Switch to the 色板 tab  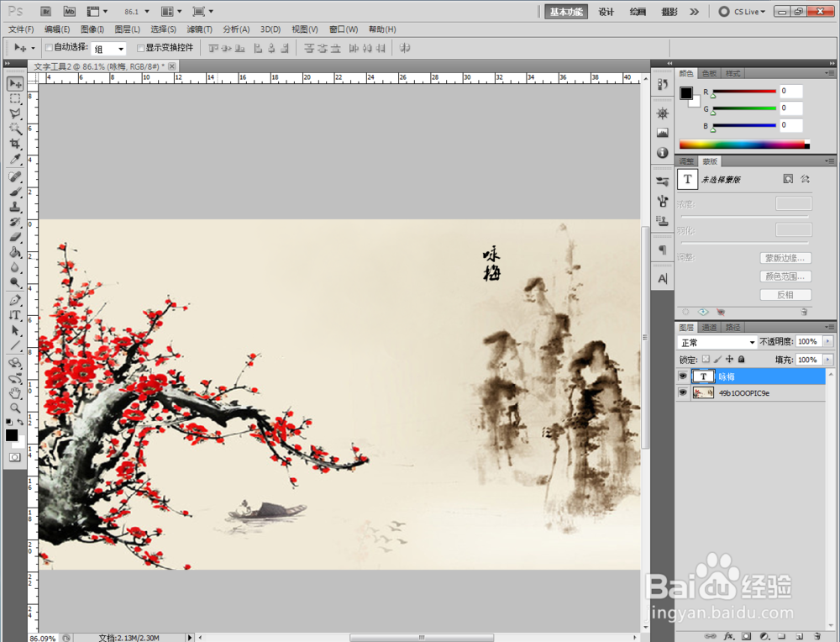click(709, 73)
